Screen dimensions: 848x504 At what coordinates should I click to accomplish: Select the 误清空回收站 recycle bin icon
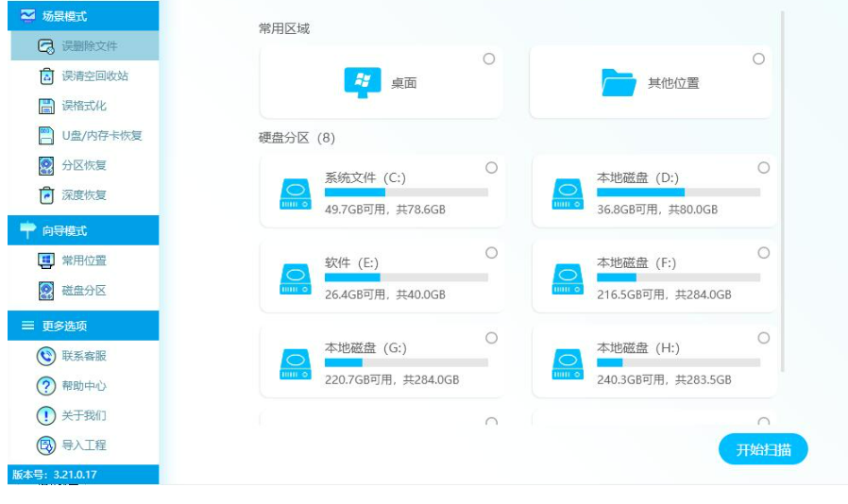point(45,76)
